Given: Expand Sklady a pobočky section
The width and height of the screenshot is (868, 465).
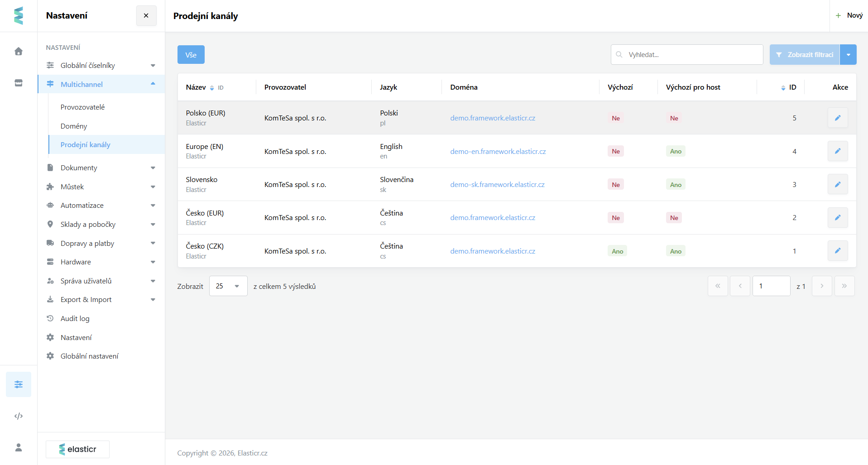Looking at the screenshot, I should click(101, 225).
